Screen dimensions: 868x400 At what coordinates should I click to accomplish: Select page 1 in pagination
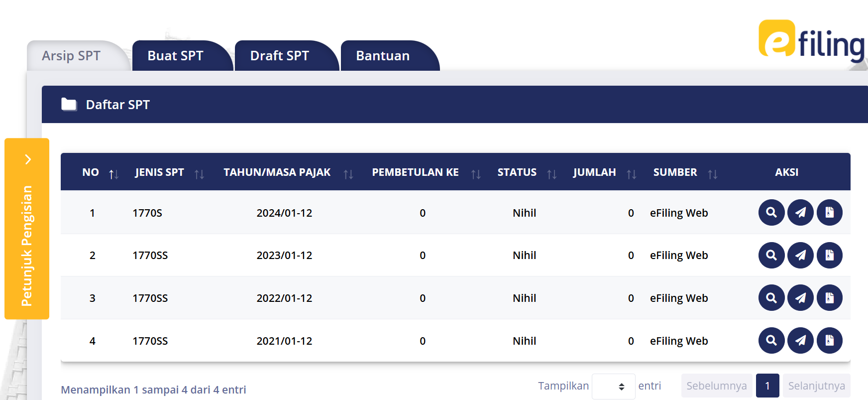pyautogui.click(x=767, y=386)
